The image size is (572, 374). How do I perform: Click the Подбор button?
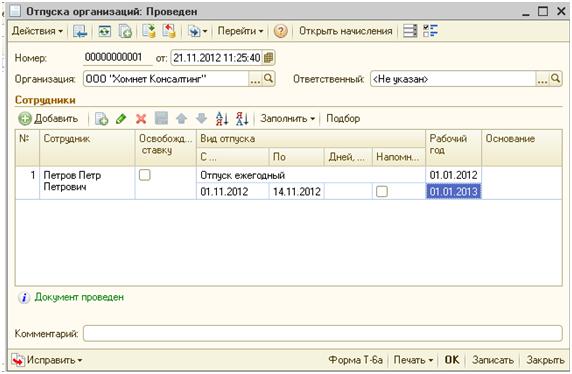[x=343, y=119]
